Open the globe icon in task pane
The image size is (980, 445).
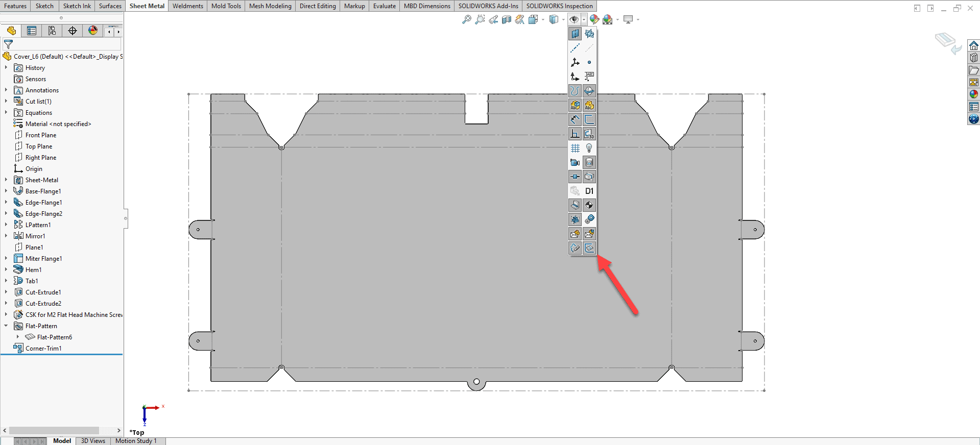point(974,119)
